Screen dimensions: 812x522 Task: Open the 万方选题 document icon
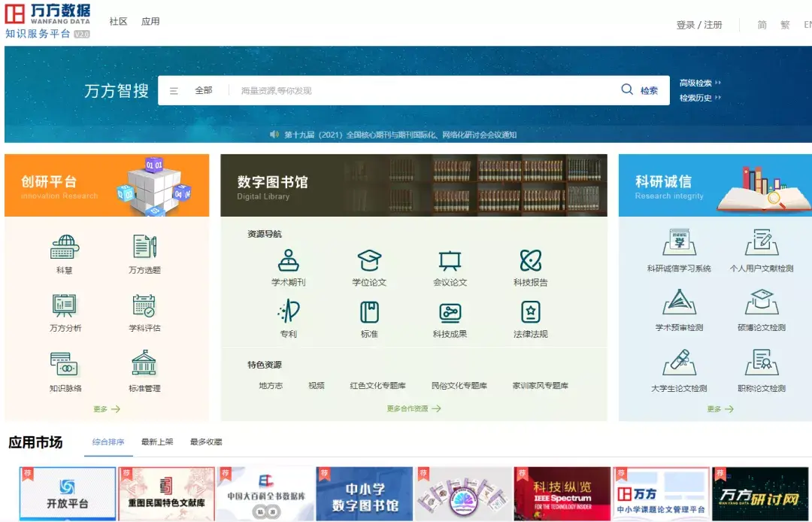tap(144, 247)
